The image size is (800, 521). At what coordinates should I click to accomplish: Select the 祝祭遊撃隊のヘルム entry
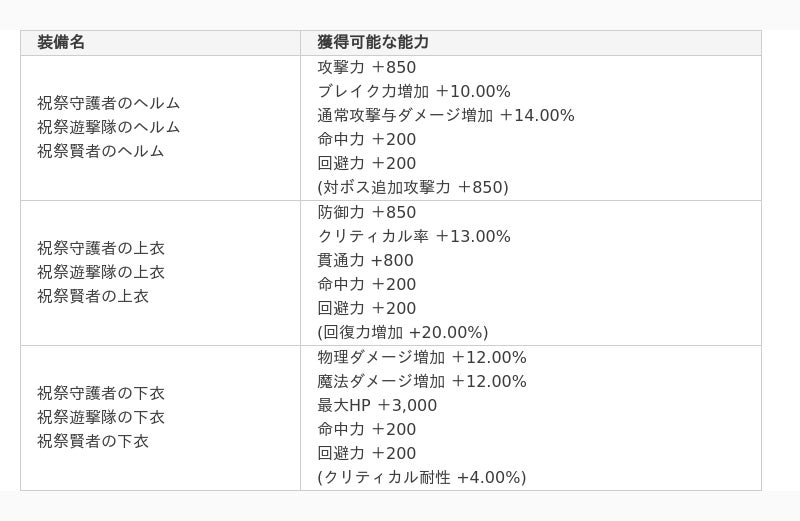pos(109,127)
